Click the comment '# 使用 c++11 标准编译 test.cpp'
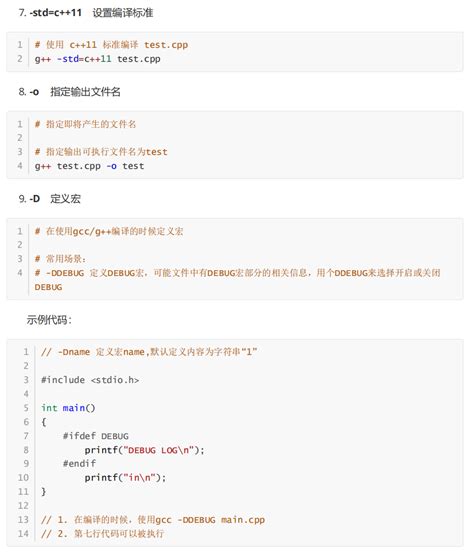This screenshot has height=554, width=474. point(111,45)
